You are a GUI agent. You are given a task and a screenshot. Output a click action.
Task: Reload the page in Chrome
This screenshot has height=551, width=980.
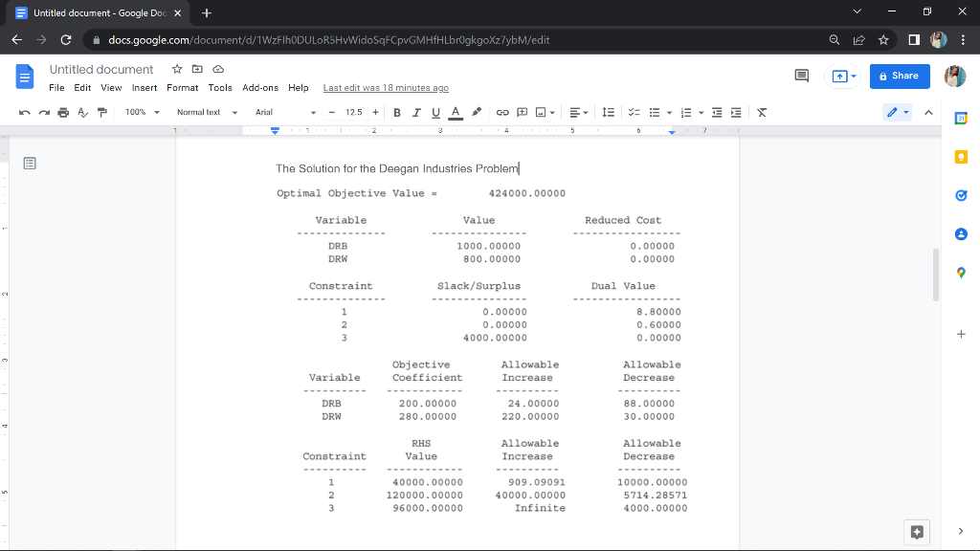pos(66,40)
